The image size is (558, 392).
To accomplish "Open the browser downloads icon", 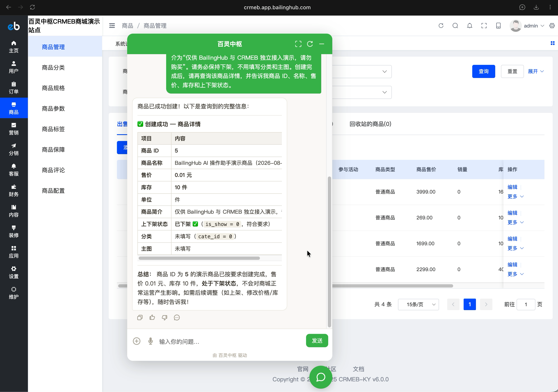I will click(536, 7).
